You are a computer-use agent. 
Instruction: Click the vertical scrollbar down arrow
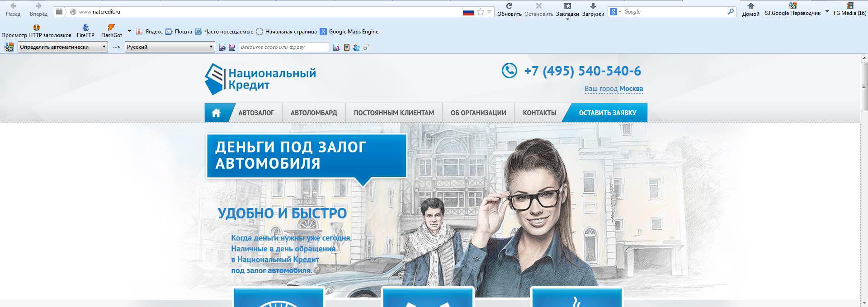point(864,303)
